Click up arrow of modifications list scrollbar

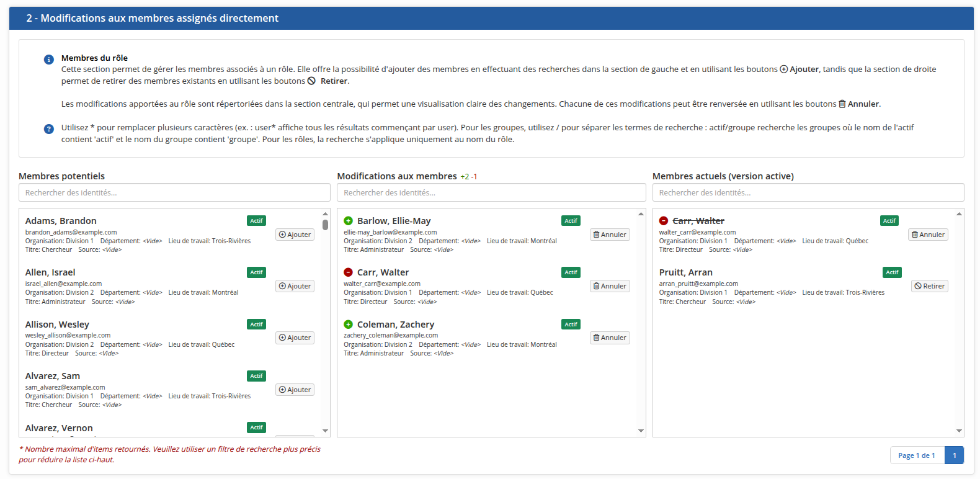(641, 213)
